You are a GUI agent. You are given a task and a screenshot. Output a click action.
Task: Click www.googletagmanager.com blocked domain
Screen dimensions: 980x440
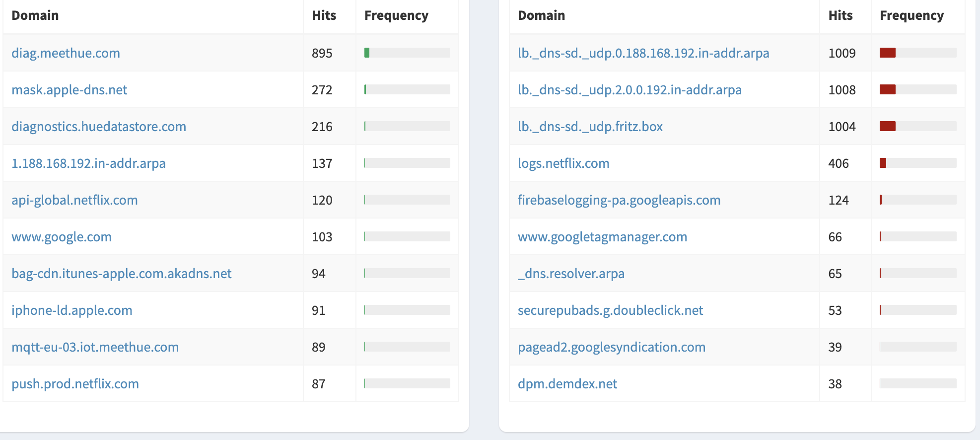coord(602,237)
